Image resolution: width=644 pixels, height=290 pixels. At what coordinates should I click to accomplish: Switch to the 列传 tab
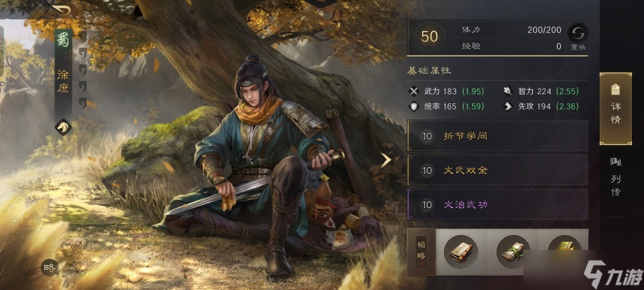click(616, 177)
